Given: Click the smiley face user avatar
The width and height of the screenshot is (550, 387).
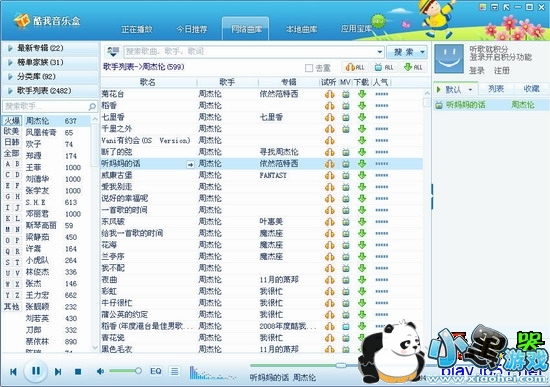Looking at the screenshot, I should point(449,59).
